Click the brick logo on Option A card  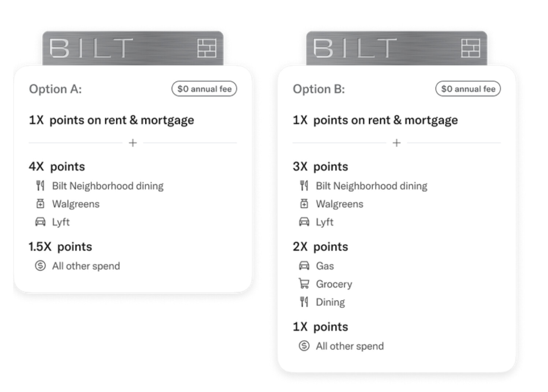pos(207,48)
